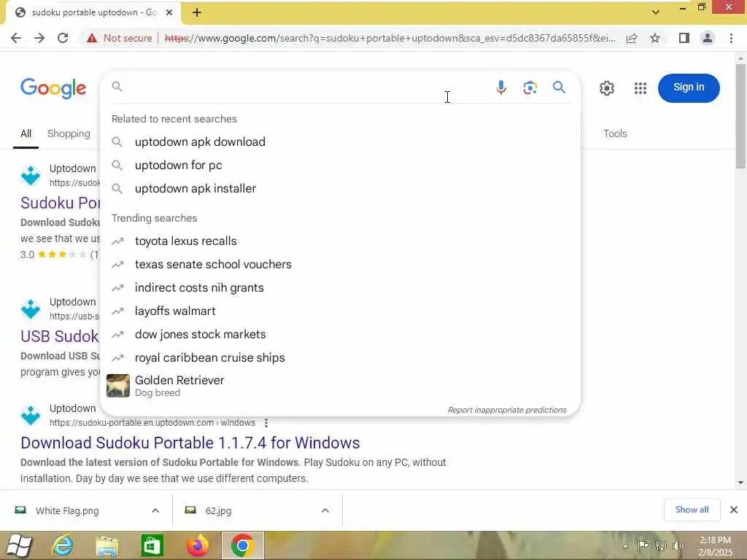Go back to previous page
747x560 pixels.
coord(16,38)
